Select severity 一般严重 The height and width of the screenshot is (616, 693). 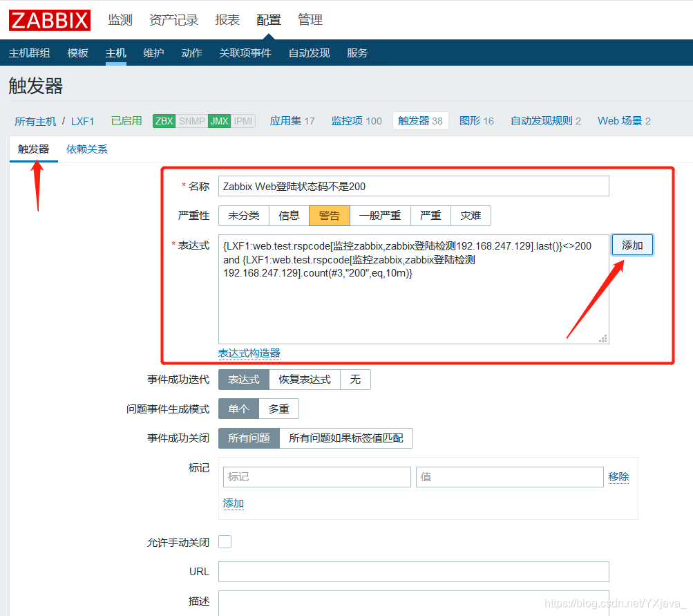pos(380,215)
